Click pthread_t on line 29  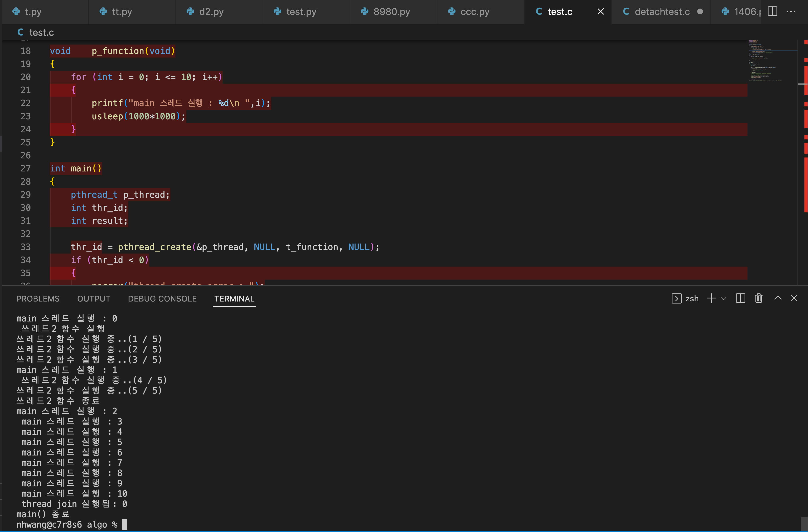94,195
